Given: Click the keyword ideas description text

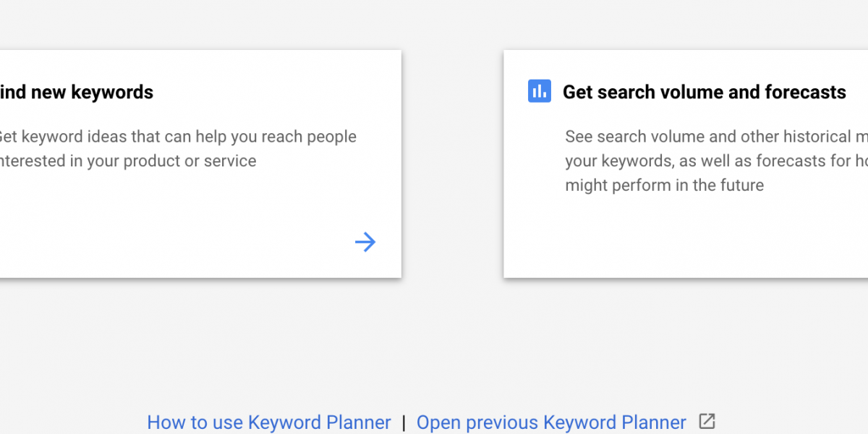Looking at the screenshot, I should tap(179, 148).
